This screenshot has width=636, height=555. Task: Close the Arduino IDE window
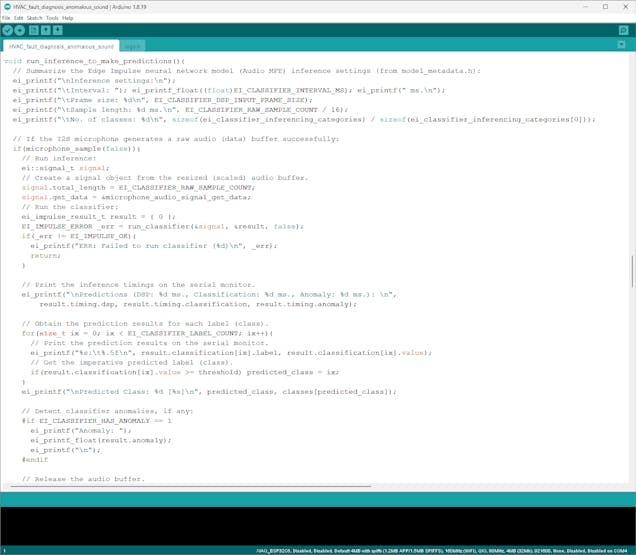(x=625, y=6)
